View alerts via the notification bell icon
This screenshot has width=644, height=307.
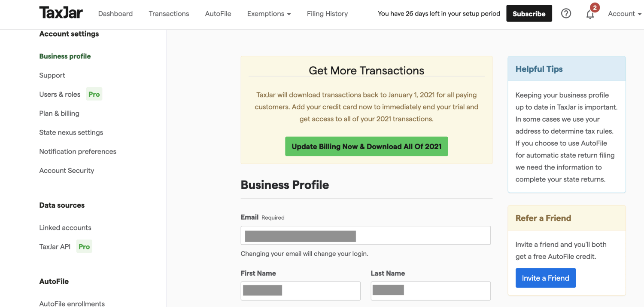[590, 14]
